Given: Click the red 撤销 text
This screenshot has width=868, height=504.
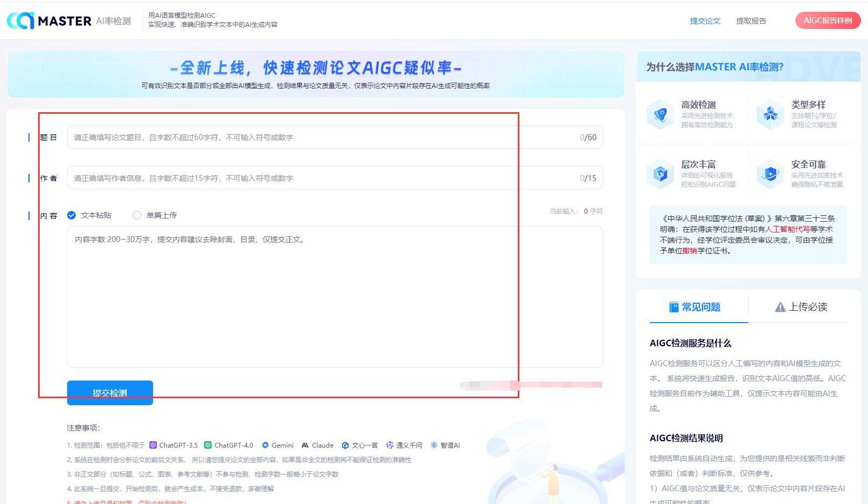Looking at the screenshot, I should click(690, 251).
